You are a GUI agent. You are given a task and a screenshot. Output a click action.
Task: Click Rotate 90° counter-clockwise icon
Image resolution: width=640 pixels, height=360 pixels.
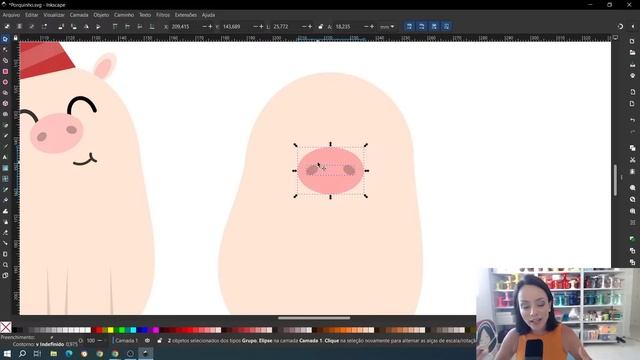click(61, 27)
